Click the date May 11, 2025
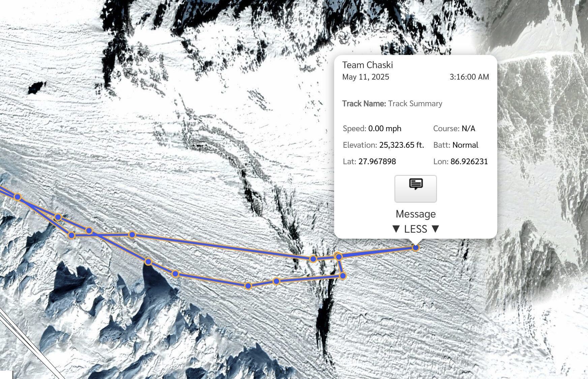The image size is (588, 379). 365,77
